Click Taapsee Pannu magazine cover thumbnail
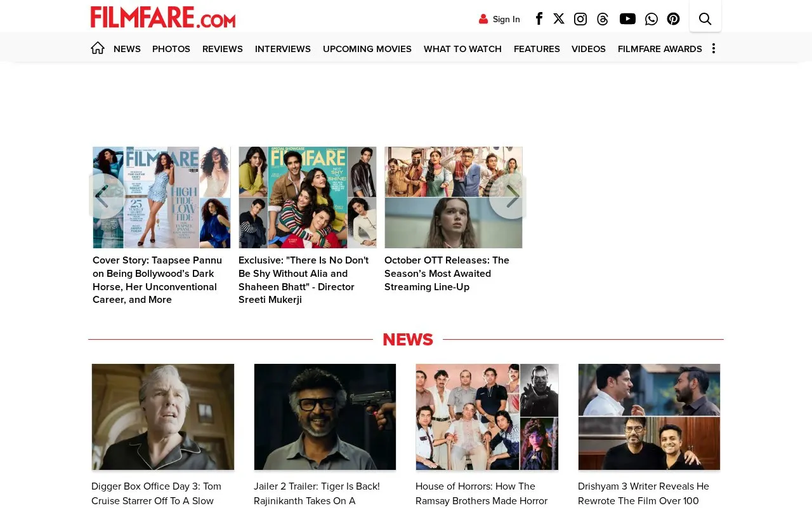The image size is (812, 508). [x=162, y=197]
